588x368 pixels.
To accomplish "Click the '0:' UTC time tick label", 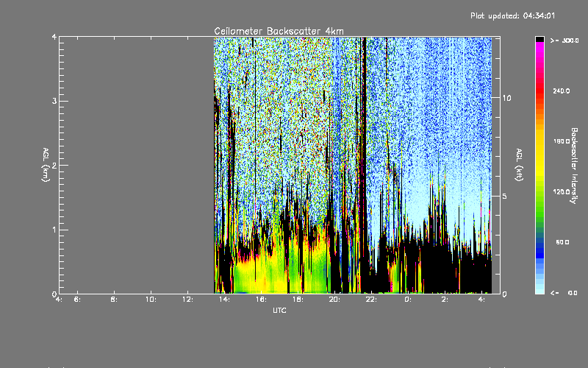I will click(408, 300).
